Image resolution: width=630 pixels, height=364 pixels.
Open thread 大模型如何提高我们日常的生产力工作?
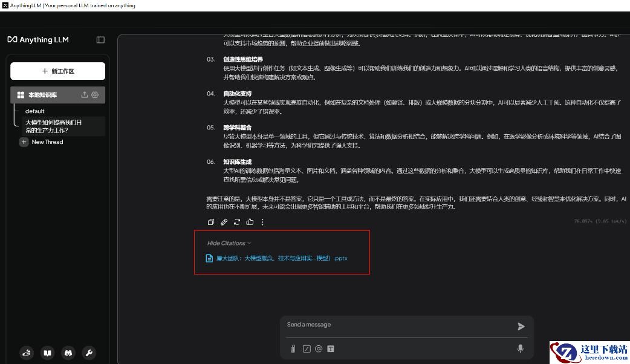point(63,126)
